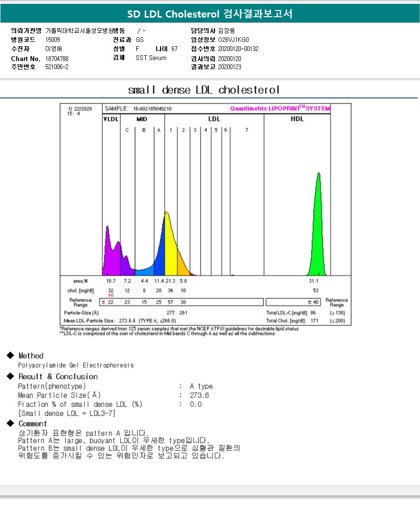The image size is (420, 506).
Task: Select the HDL cholesterol value '53'
Action: click(316, 291)
